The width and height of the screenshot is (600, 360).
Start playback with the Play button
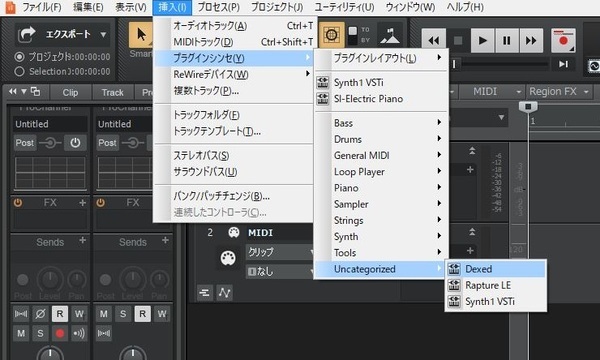482,40
